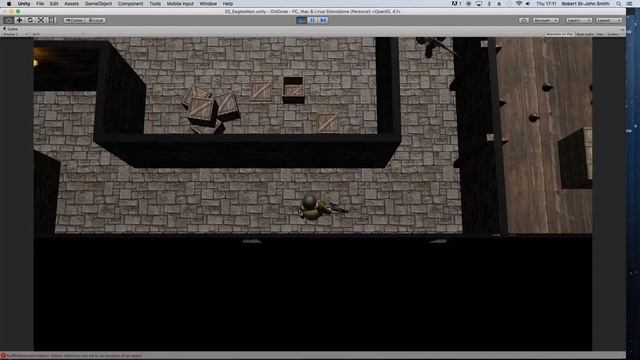Screen dimensions: 640x360
Task: Select the Rotate tool
Action: point(30,20)
